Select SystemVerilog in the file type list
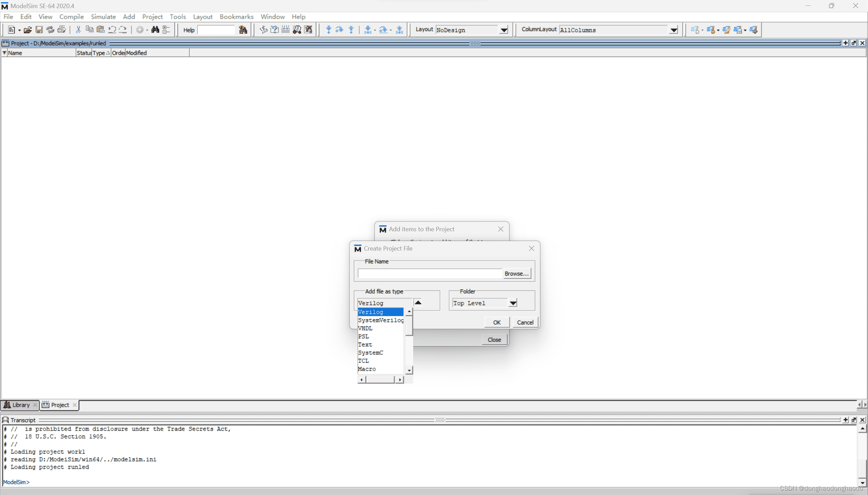This screenshot has width=868, height=495. click(380, 320)
